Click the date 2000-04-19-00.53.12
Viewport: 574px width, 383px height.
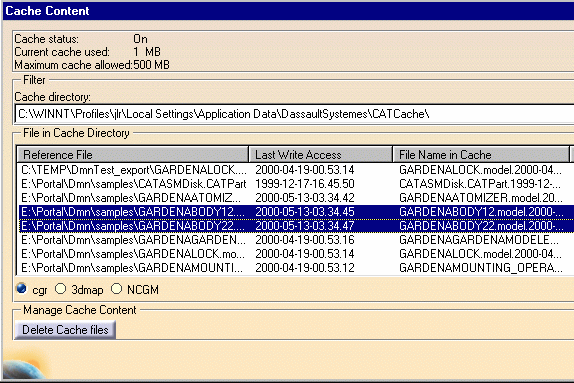pos(305,268)
